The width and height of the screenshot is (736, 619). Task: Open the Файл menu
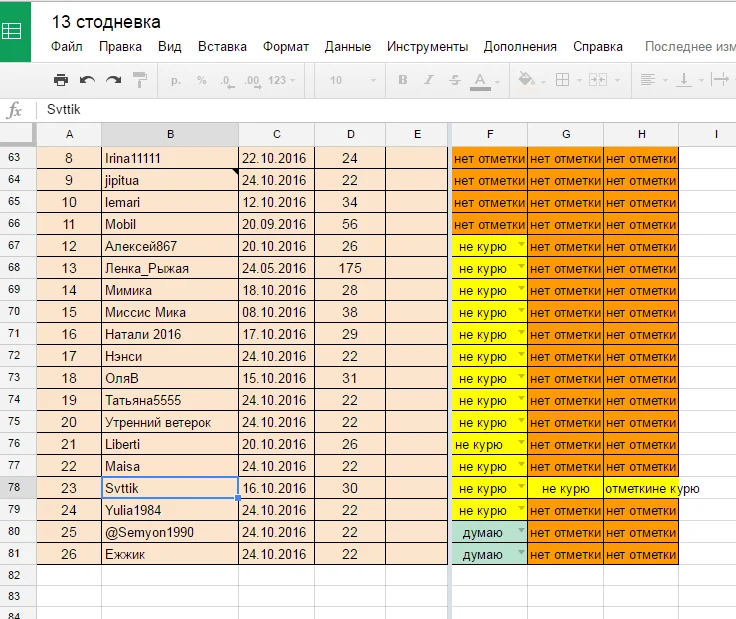tap(66, 46)
